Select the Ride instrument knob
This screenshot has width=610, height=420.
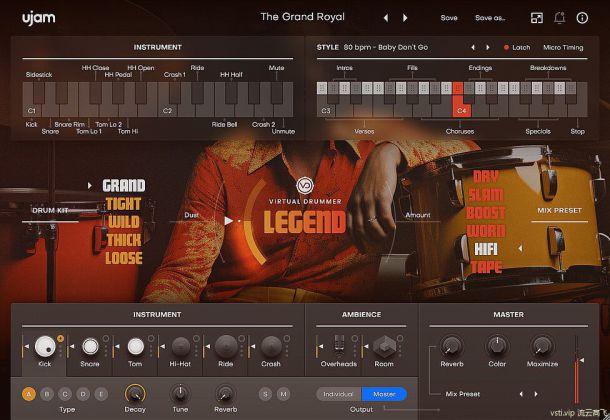coord(226,346)
